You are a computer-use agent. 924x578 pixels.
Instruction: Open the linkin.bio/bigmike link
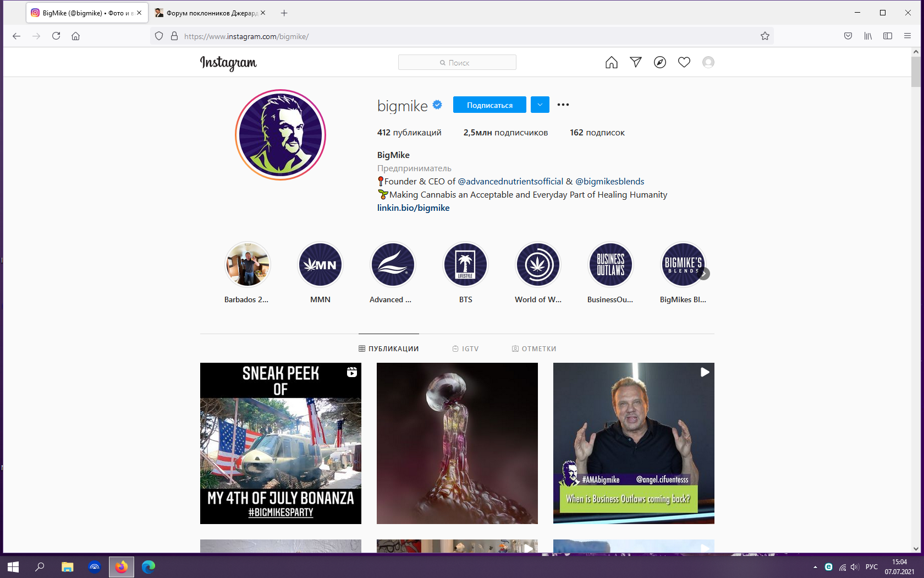[413, 208]
